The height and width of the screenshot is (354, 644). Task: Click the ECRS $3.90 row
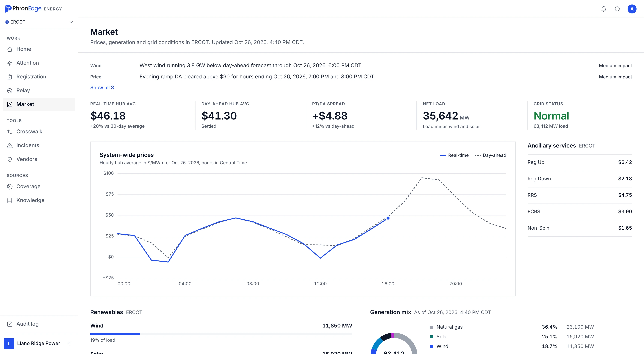[579, 212]
